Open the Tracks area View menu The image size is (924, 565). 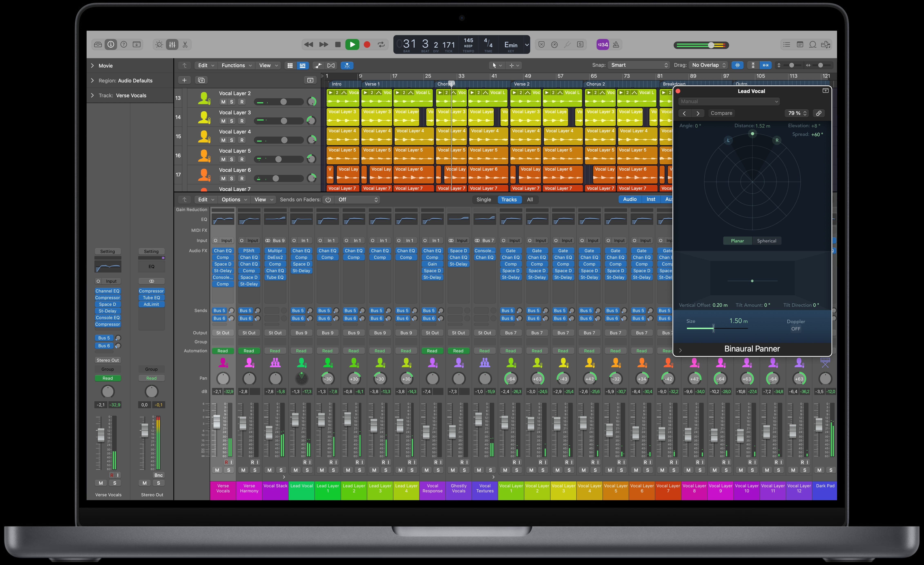coord(268,65)
